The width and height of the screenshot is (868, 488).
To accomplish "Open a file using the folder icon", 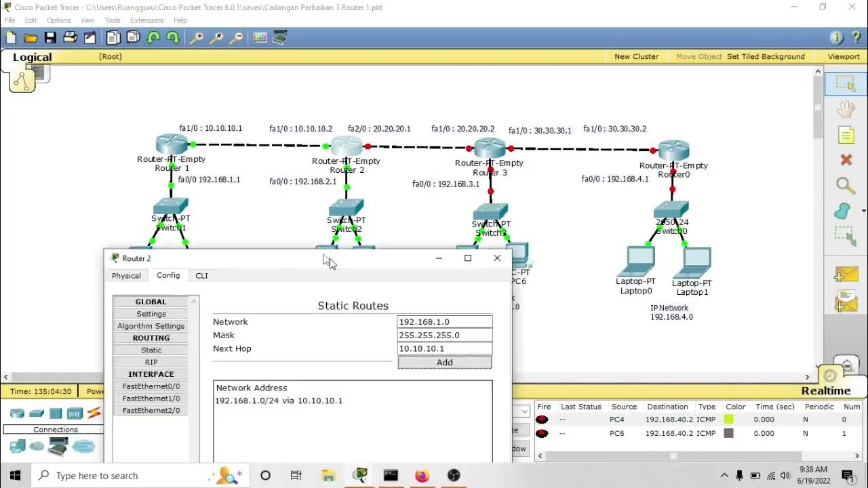I will [31, 38].
